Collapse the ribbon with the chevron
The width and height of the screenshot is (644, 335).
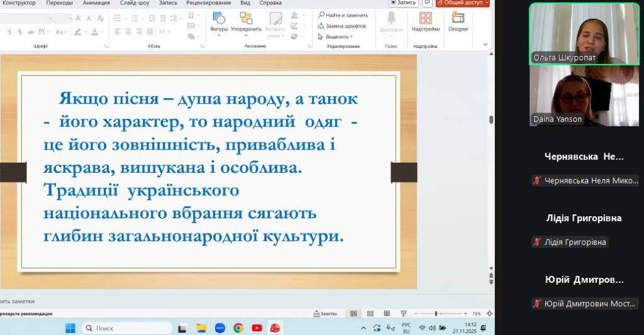[x=485, y=45]
